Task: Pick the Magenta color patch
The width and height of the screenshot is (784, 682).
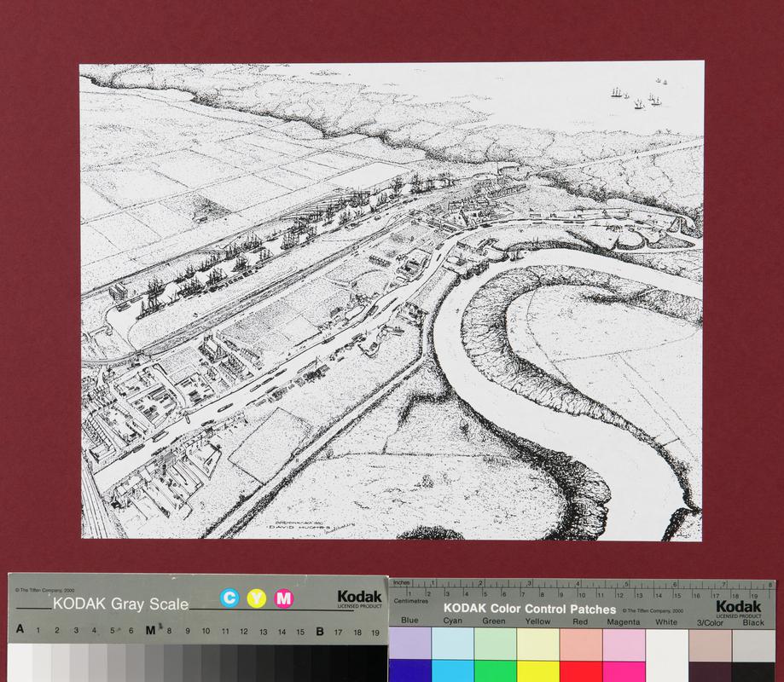Action: coord(624,644)
